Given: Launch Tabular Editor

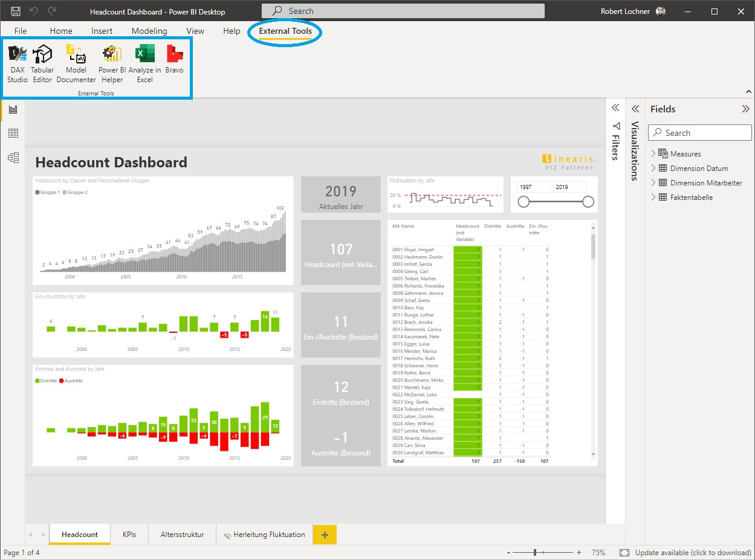Looking at the screenshot, I should [42, 62].
